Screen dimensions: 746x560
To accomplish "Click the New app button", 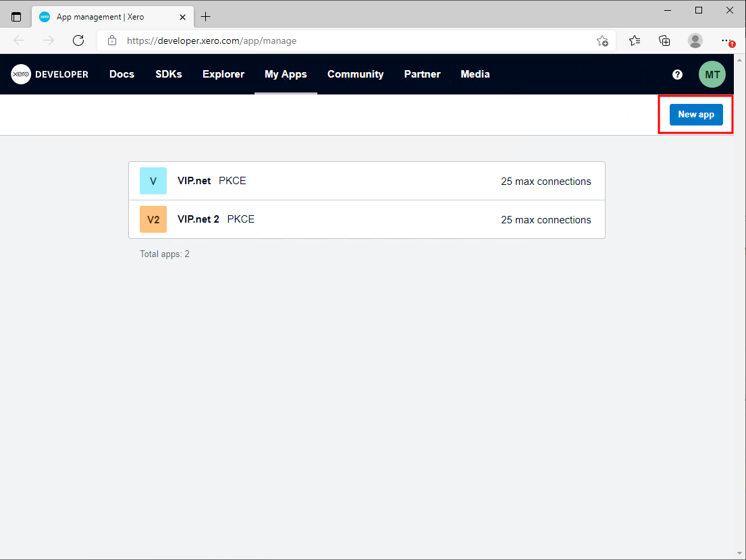I will tap(696, 115).
